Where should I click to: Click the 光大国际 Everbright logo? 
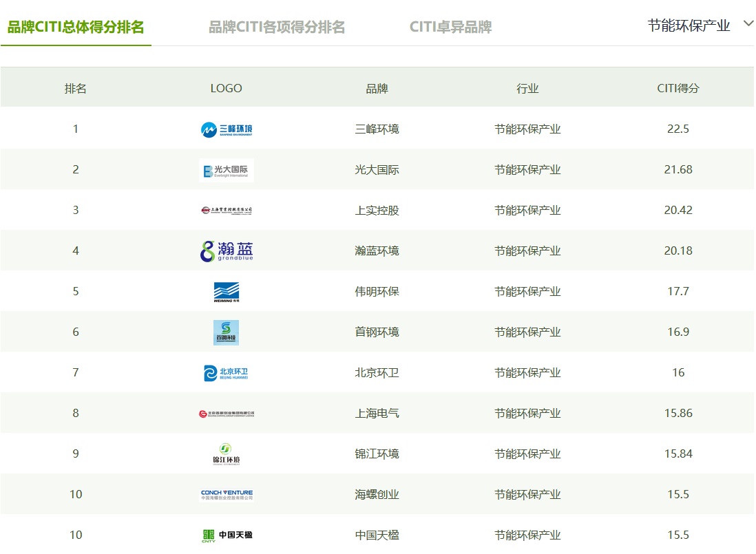[227, 170]
